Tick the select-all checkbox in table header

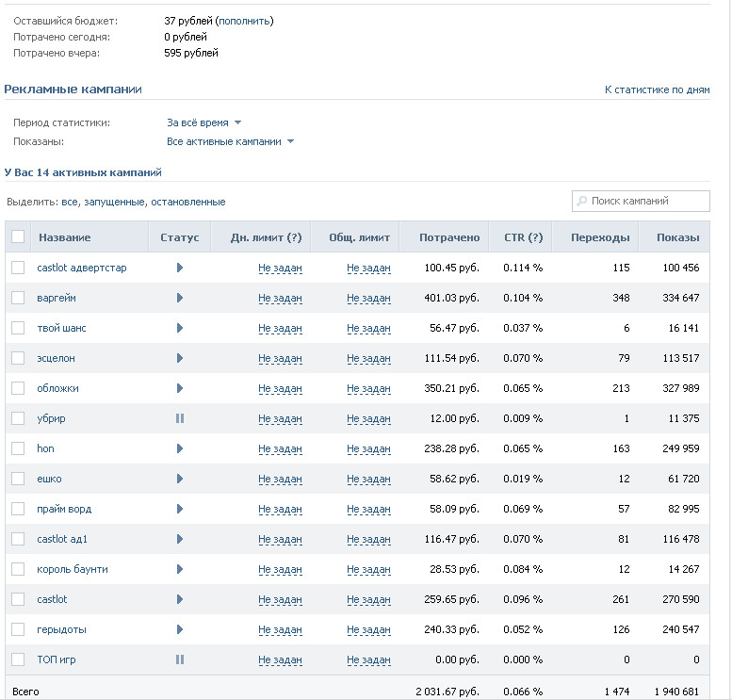18,236
